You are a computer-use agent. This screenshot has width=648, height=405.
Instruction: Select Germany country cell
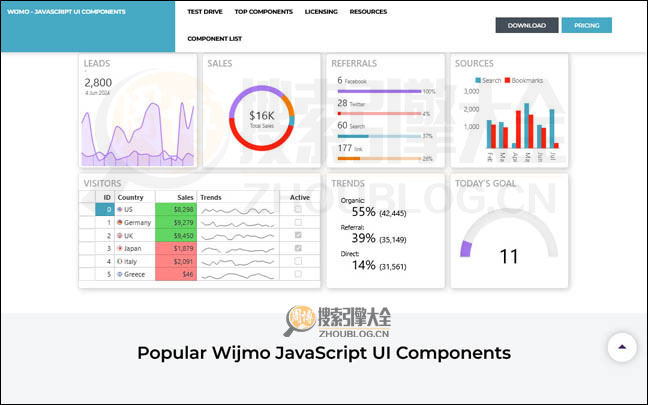coord(135,222)
